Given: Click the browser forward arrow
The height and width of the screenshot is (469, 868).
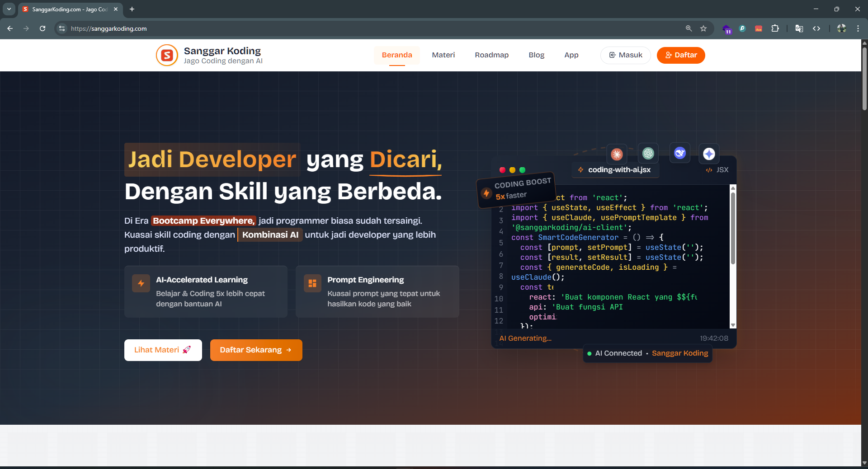Looking at the screenshot, I should click(26, 28).
